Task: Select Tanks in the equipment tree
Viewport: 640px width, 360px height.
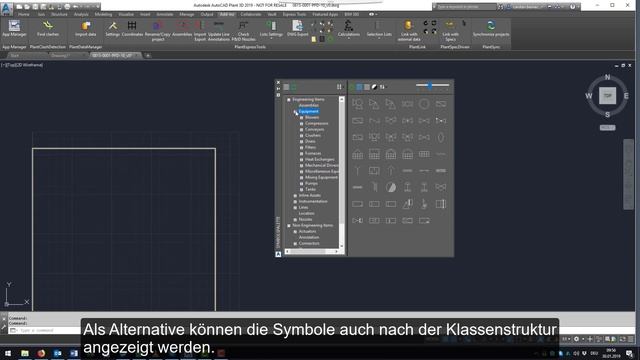Action: [310, 189]
